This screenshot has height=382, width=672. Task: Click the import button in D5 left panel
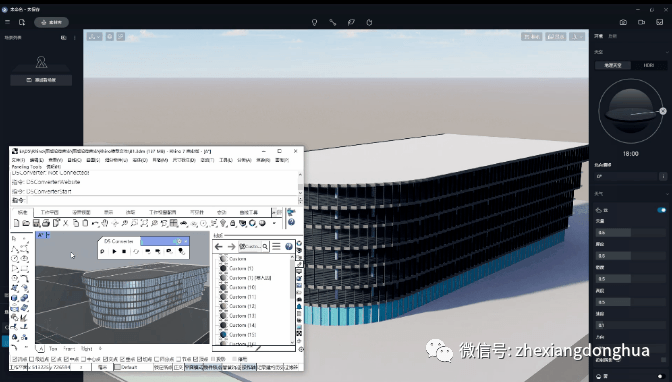tap(41, 80)
